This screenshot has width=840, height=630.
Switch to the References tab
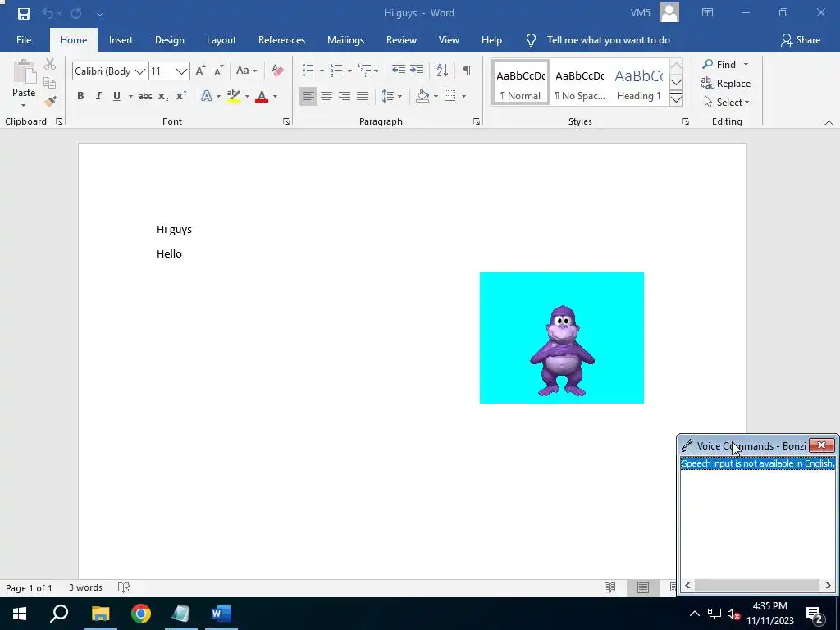[281, 40]
